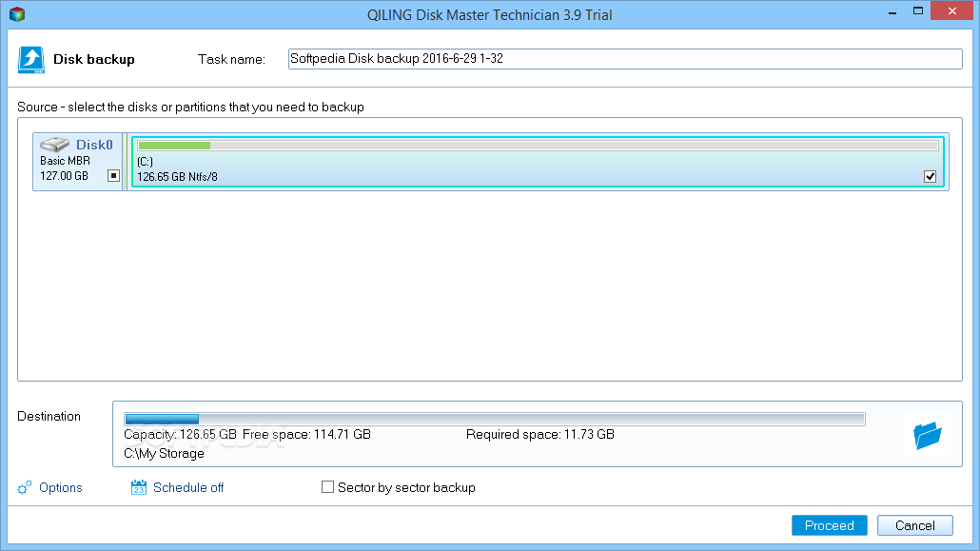The width and height of the screenshot is (980, 551).
Task: Close the QILING Disk Master window
Action: click(952, 11)
